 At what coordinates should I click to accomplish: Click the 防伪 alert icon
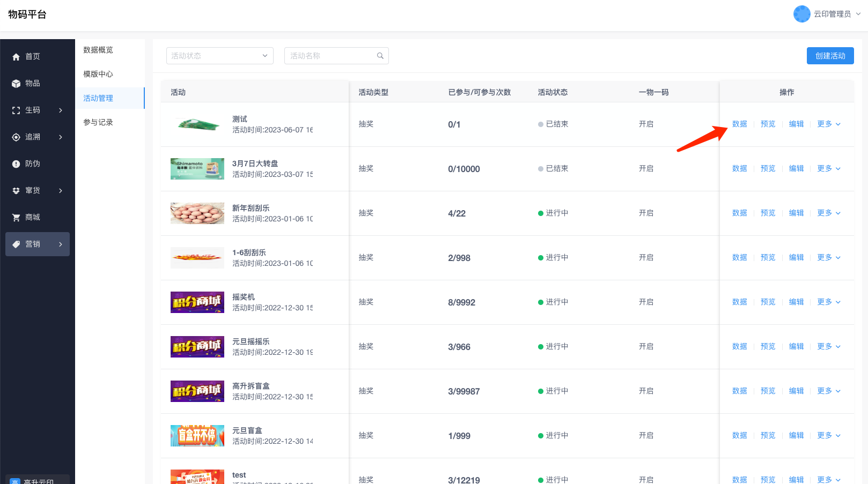(16, 164)
